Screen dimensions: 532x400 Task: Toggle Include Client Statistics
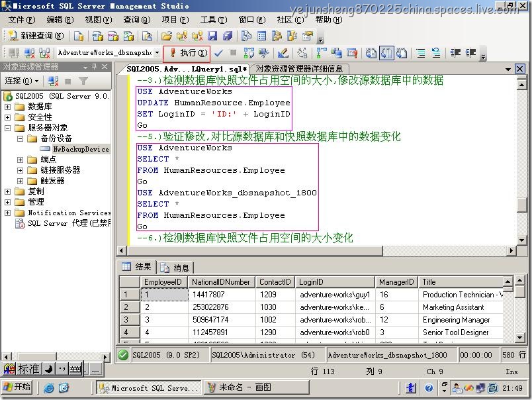click(x=337, y=53)
